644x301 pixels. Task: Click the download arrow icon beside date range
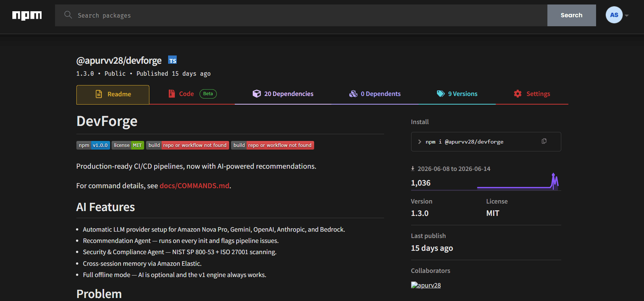click(413, 169)
